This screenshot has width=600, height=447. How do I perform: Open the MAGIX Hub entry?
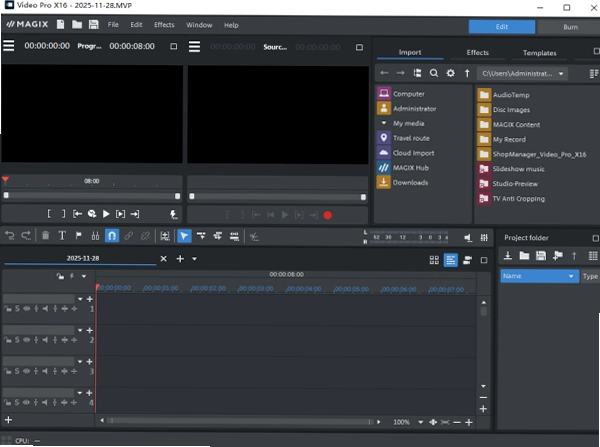[411, 168]
